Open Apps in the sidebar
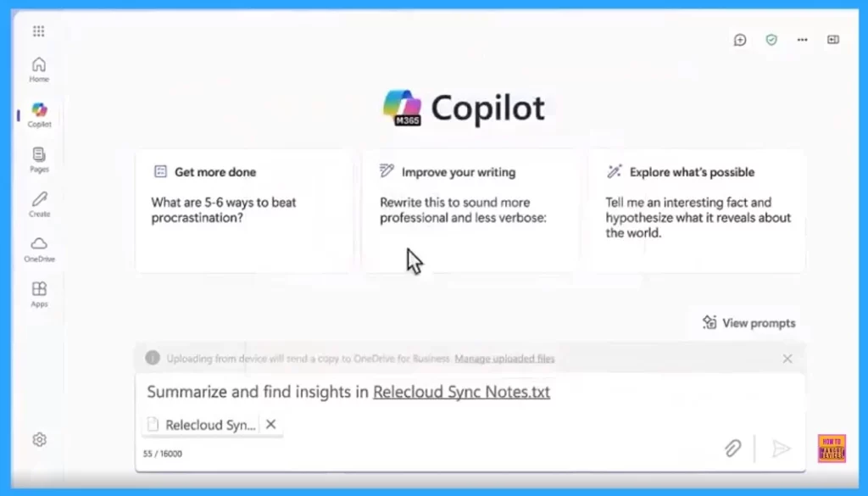868x496 pixels. 39,294
